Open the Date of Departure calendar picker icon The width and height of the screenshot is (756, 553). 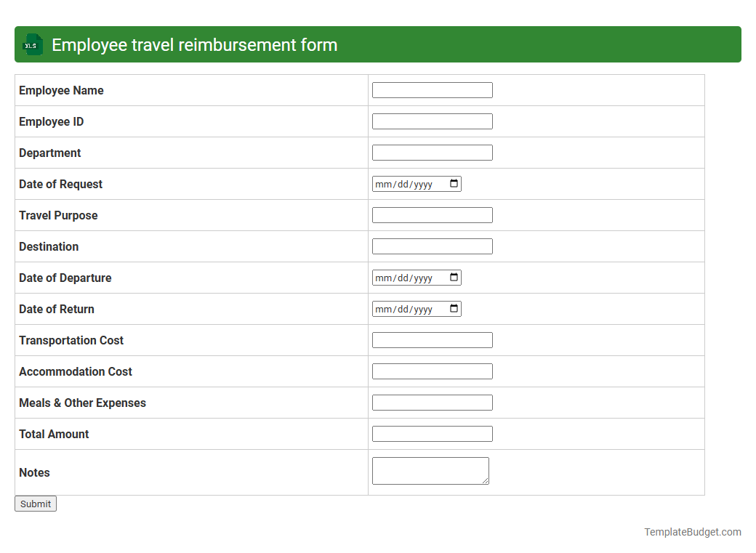pyautogui.click(x=455, y=277)
